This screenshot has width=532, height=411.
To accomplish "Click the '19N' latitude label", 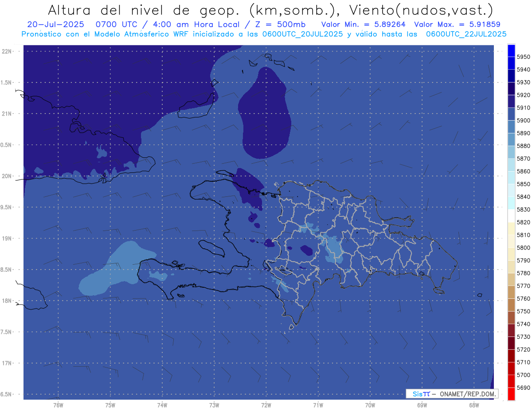I will (x=7, y=238).
